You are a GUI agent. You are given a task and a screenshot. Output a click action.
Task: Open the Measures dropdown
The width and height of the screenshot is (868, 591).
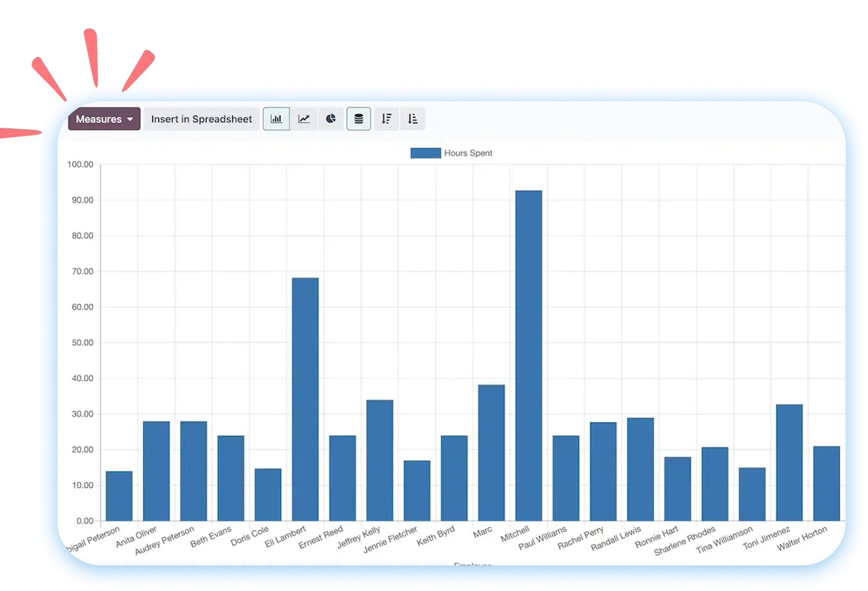[x=99, y=119]
